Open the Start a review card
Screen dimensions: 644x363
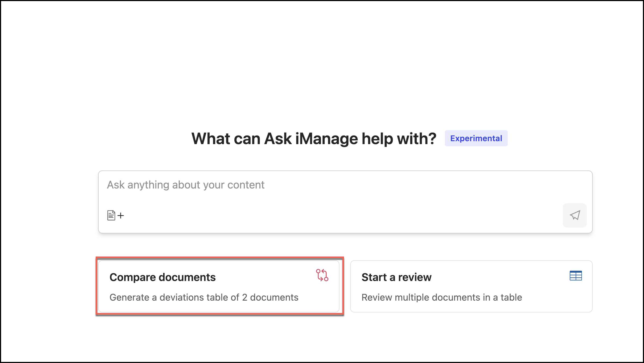[471, 286]
